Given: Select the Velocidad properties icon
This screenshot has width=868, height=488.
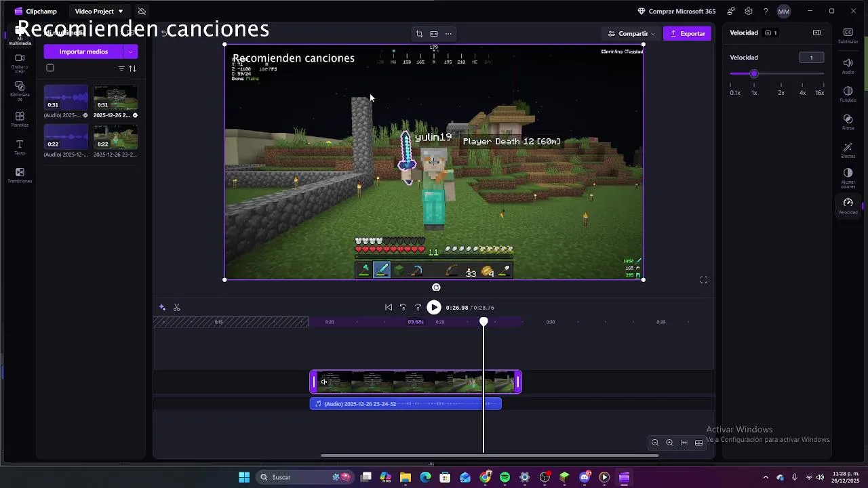Looking at the screenshot, I should [x=848, y=206].
